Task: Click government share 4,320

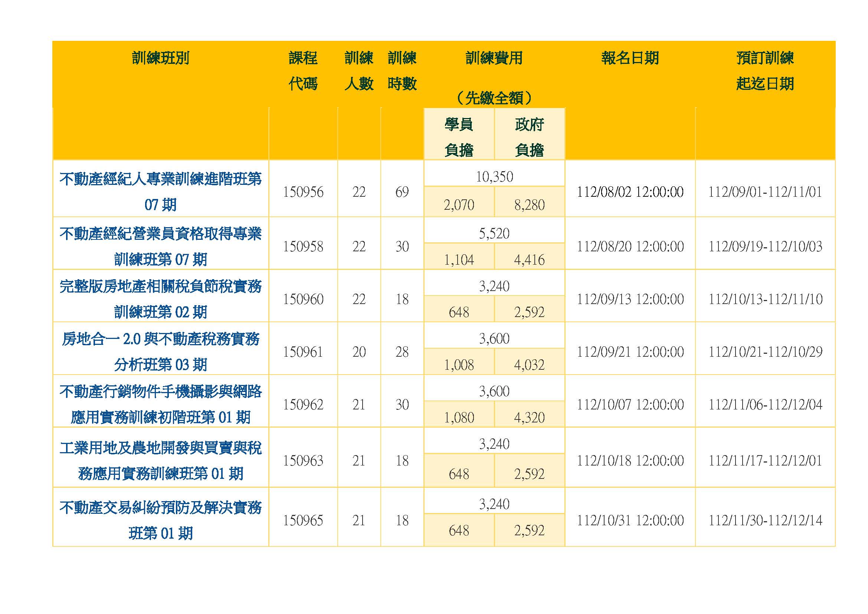Action: 529,417
